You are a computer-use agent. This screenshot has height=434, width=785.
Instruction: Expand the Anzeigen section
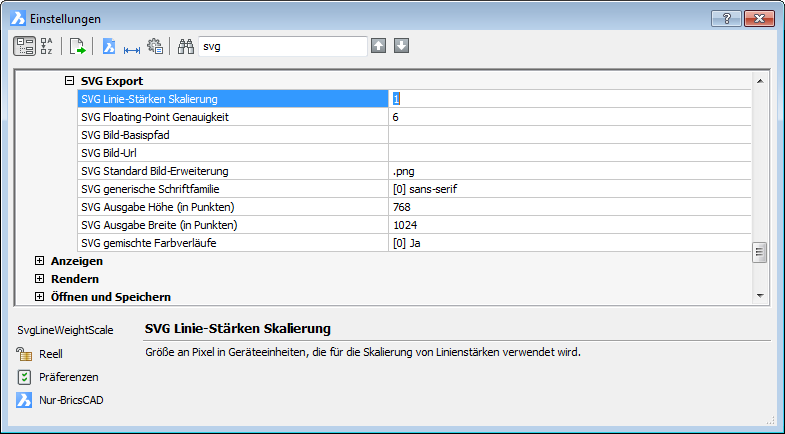[40, 261]
